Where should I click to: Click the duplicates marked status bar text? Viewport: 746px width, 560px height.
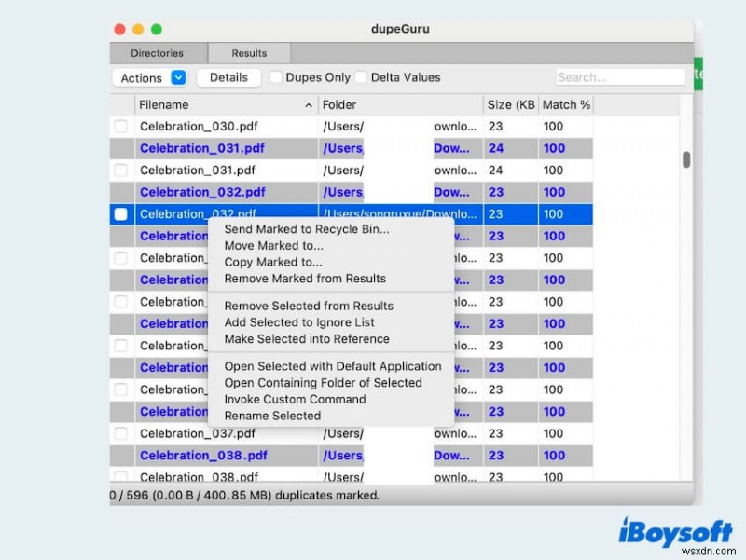[x=244, y=496]
